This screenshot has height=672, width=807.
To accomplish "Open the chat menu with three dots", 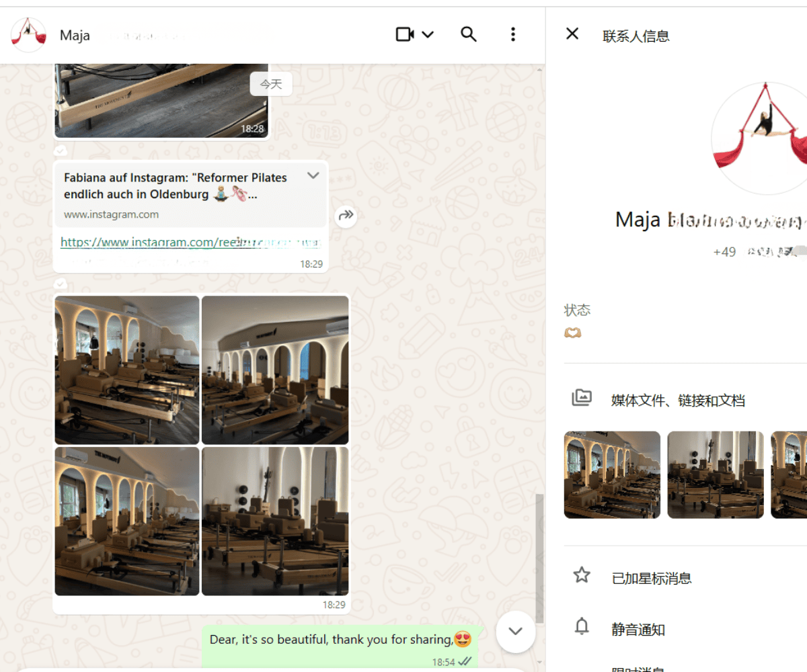I will [512, 34].
